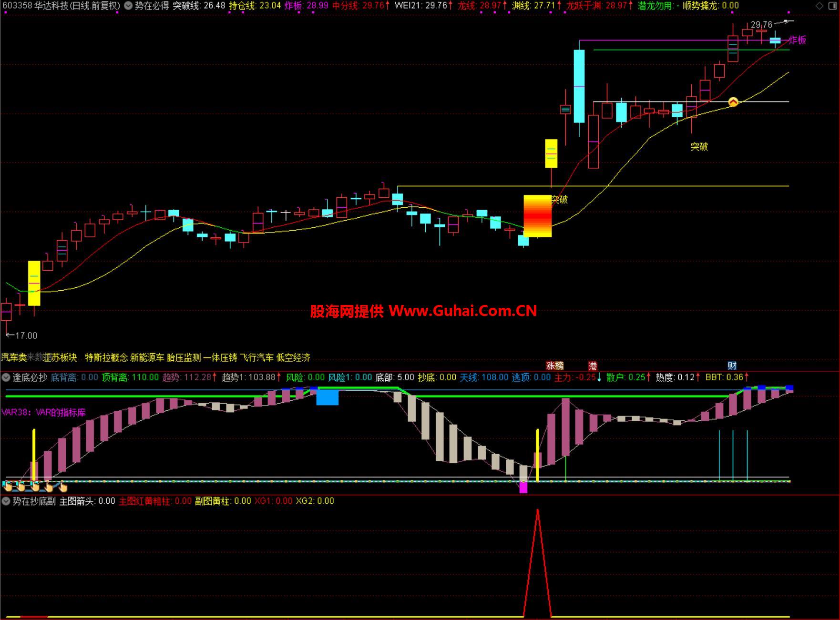Click the magenta 炸板 label beside candles

[797, 40]
